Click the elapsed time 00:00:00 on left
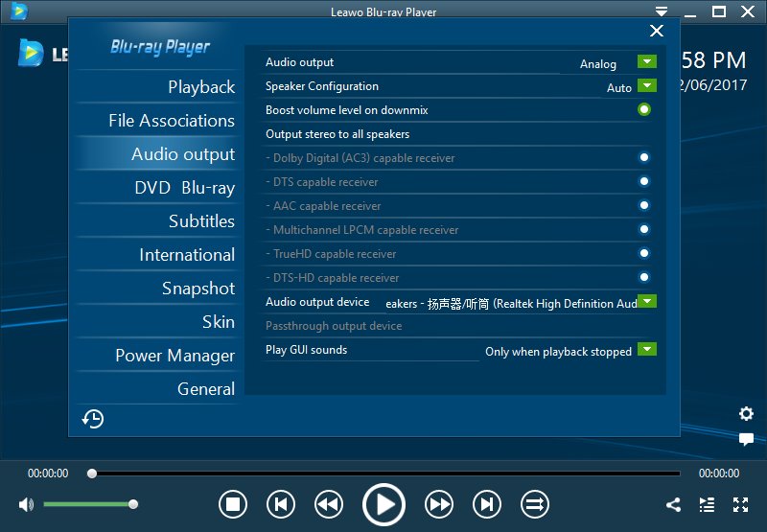This screenshot has height=532, width=767. tap(48, 474)
